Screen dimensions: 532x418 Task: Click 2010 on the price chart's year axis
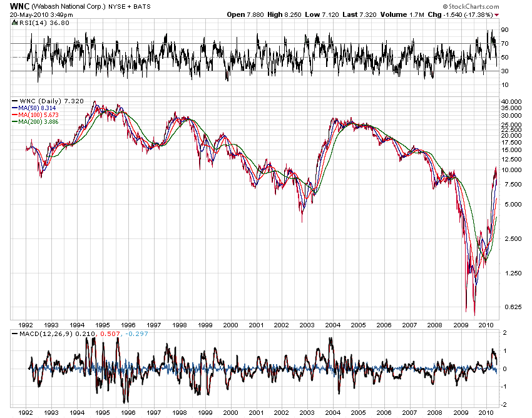pos(486,325)
